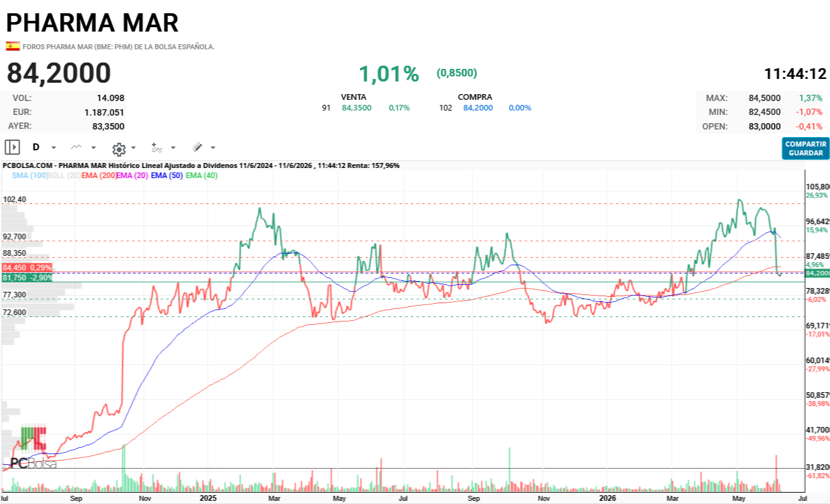This screenshot has height=504, width=830.
Task: Toggle the EMA (200) indicator label
Action: pos(99,176)
